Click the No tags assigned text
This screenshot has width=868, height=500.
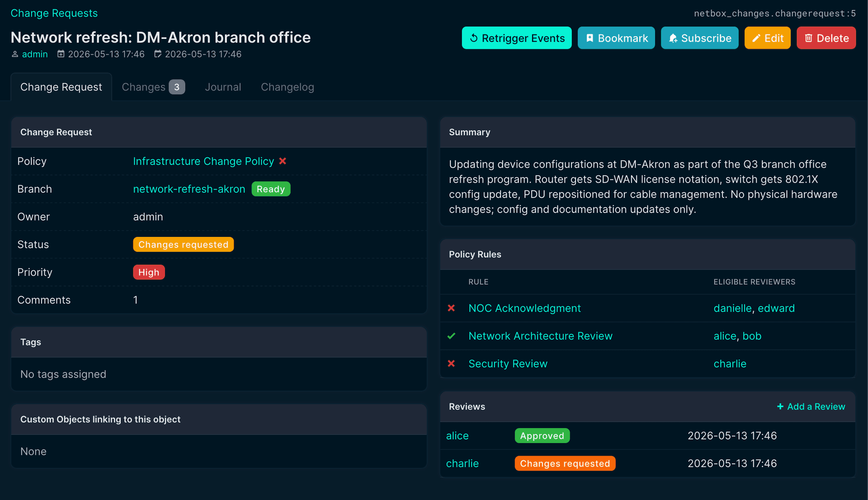click(x=63, y=374)
